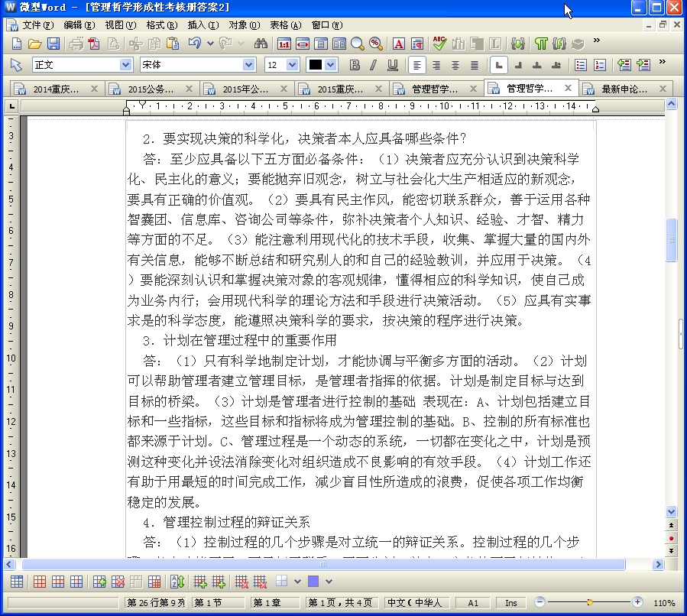687x616 pixels.
Task: Align paragraph text to the right
Action: tap(436, 65)
